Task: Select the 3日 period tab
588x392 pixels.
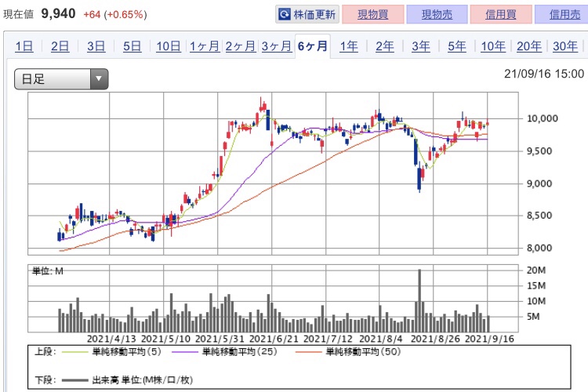Action: tap(96, 46)
